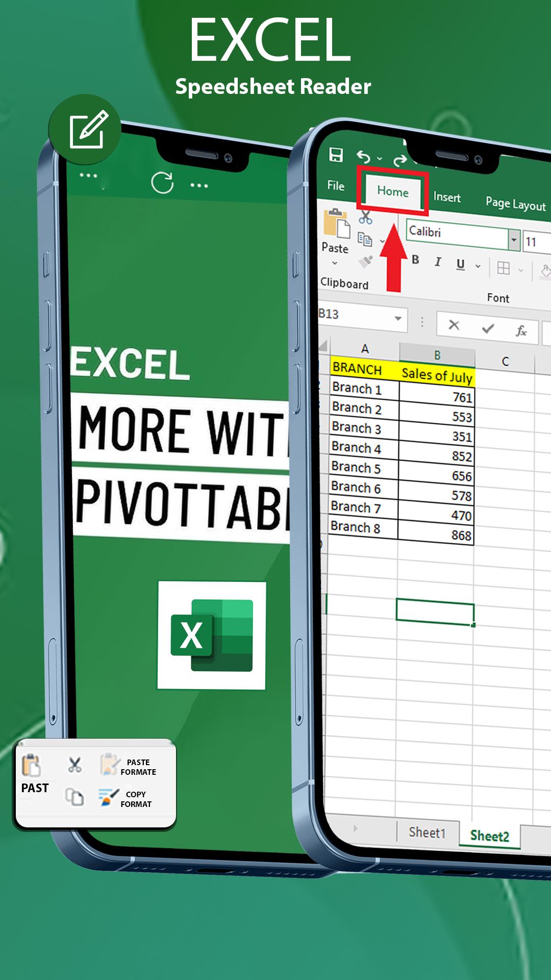Switch to the Sheet2 tab

(489, 836)
